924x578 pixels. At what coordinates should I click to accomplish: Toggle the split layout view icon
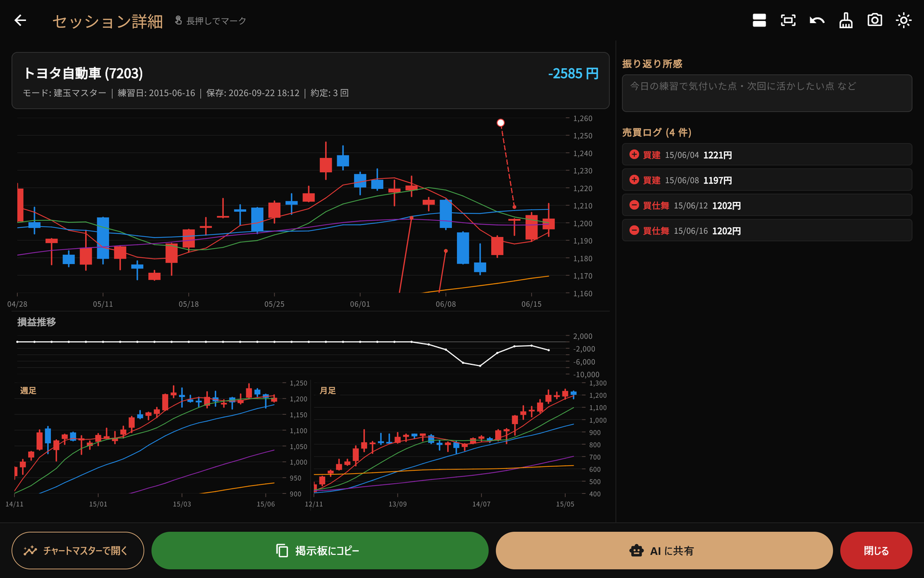click(759, 21)
